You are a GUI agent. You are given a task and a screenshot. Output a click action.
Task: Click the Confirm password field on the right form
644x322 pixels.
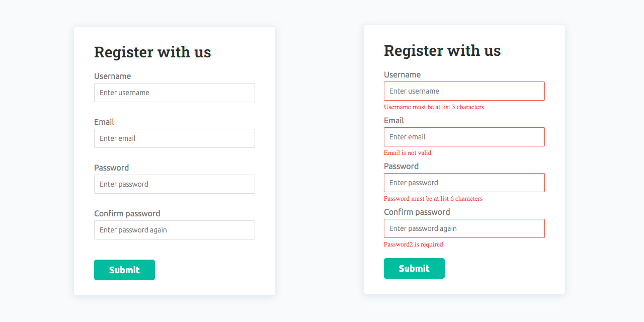coord(464,228)
